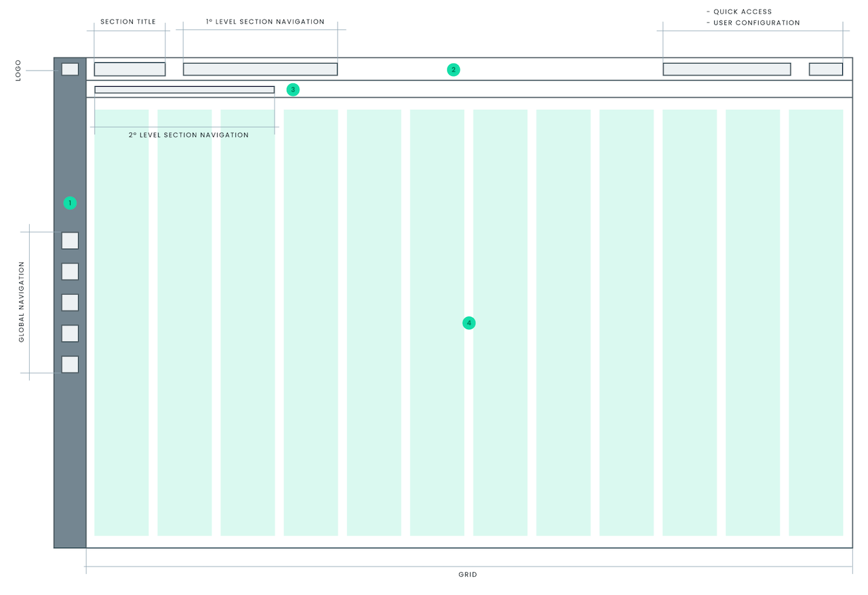Click the QUICK ACCESS annotation text top-right
This screenshot has width=868, height=595.
click(740, 12)
